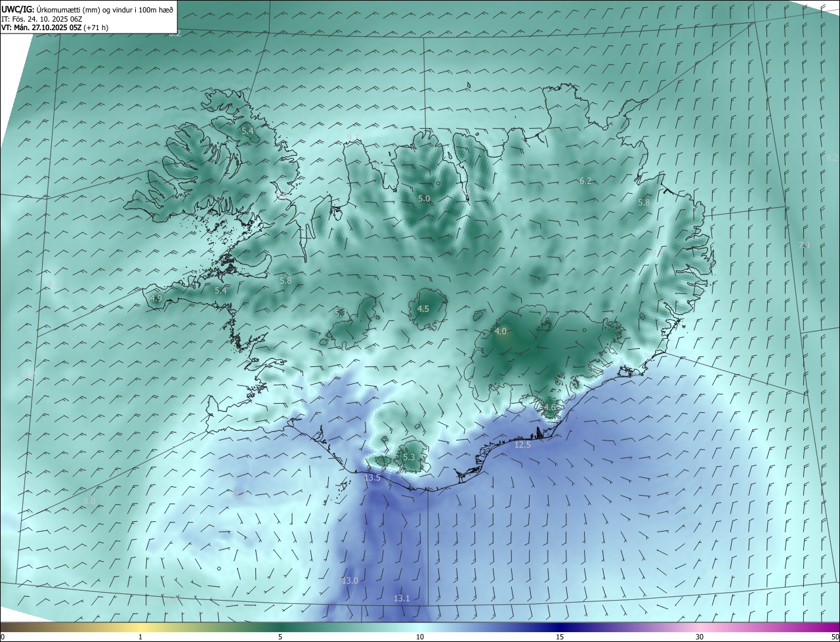840x642 pixels.
Task: Click the 50 tick label at the scale end
Action: [x=835, y=637]
